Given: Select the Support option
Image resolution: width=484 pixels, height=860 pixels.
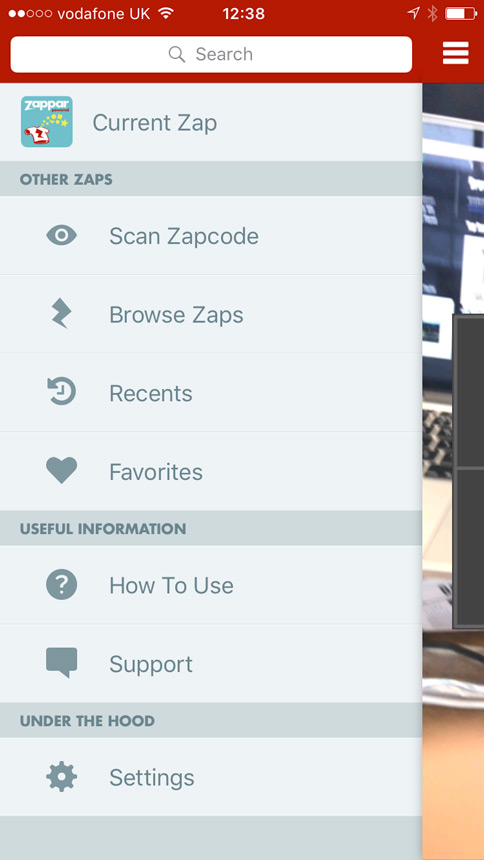Looking at the screenshot, I should coord(211,664).
